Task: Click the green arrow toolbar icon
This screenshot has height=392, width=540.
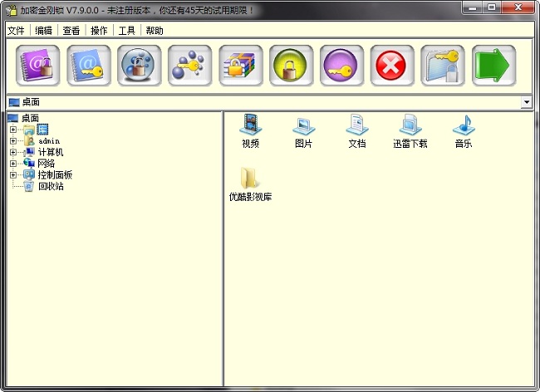Action: click(494, 65)
